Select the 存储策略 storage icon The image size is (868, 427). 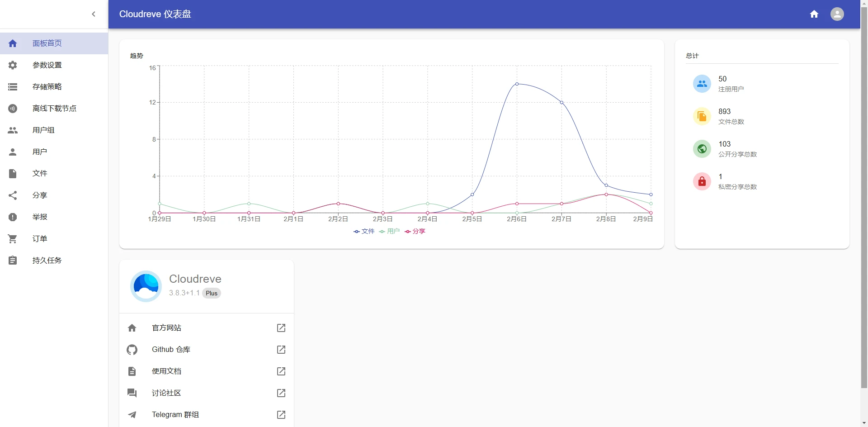click(x=13, y=87)
